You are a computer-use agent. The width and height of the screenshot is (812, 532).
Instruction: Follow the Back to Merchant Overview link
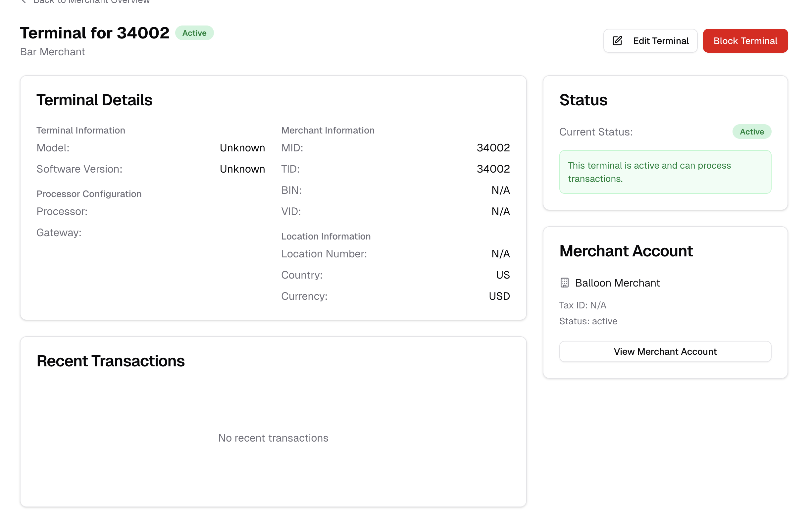click(91, 2)
